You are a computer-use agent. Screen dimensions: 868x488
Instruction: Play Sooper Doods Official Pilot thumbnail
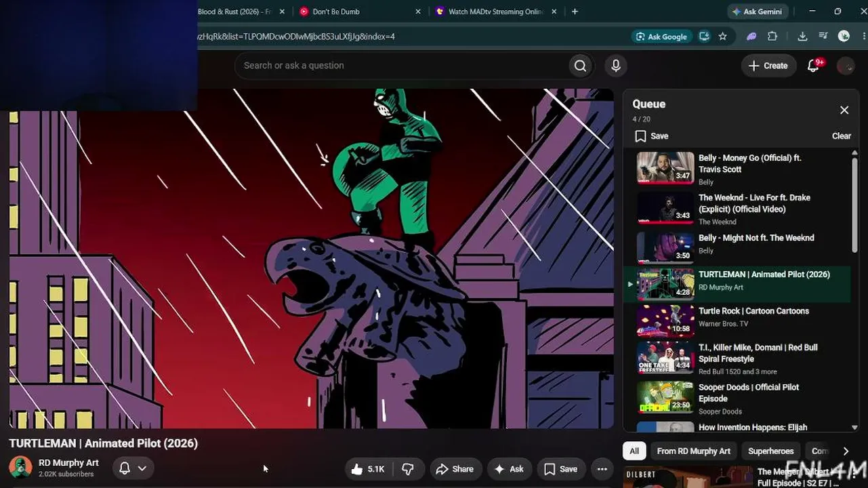click(665, 398)
